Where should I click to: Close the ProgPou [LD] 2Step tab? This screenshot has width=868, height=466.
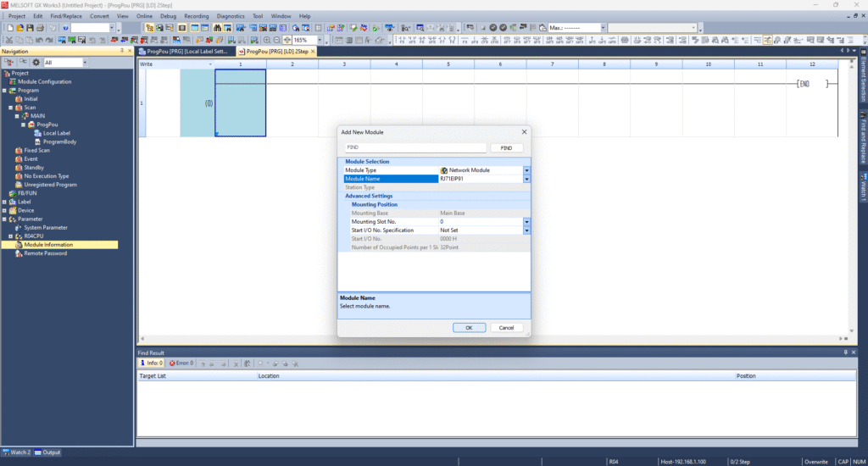point(314,52)
